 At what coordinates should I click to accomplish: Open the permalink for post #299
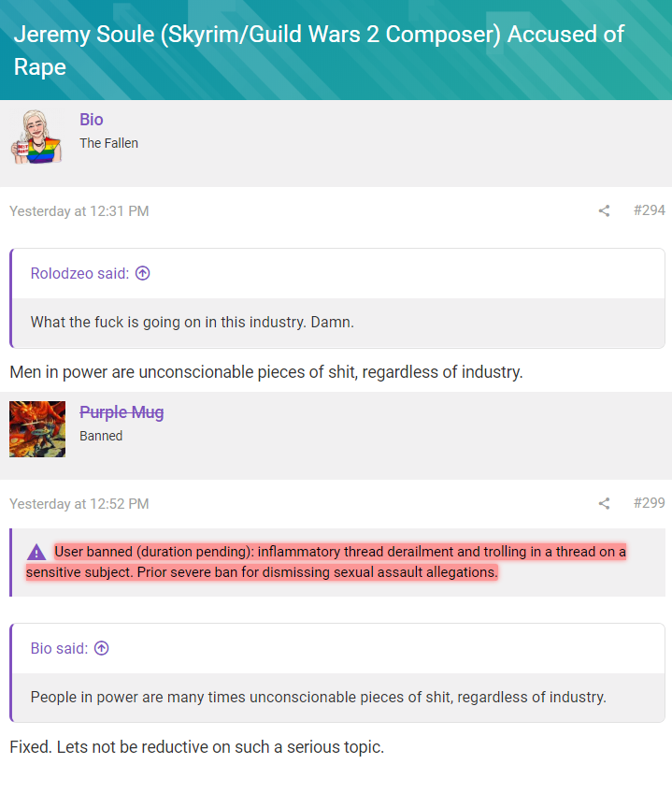(x=649, y=503)
